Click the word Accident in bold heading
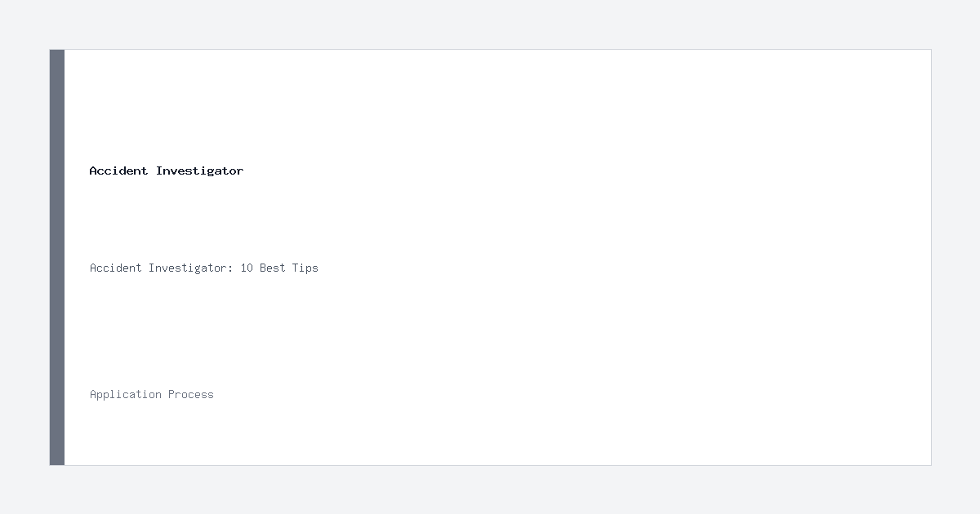 (x=118, y=171)
